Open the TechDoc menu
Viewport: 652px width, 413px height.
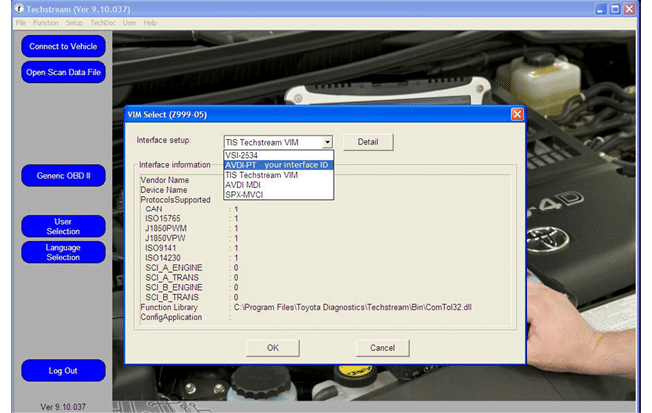pyautogui.click(x=103, y=22)
